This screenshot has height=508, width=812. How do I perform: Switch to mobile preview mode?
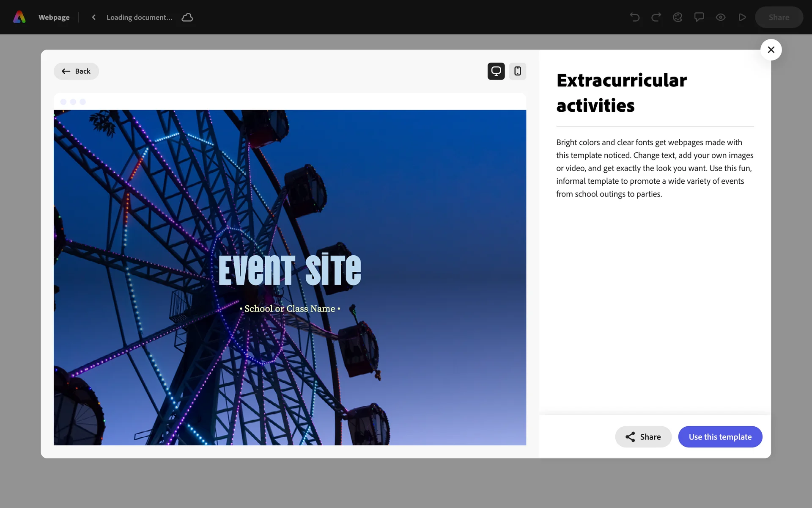(x=517, y=71)
